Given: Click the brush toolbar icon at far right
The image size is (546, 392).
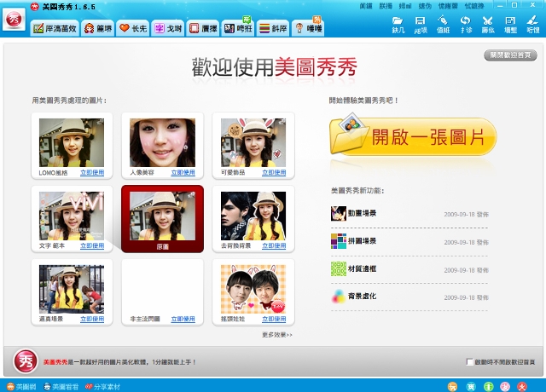Looking at the screenshot, I should pyautogui.click(x=532, y=25).
